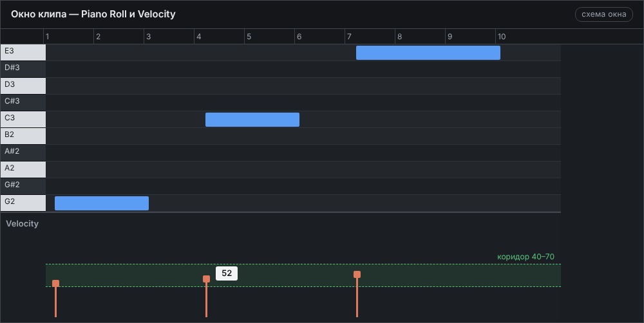644x323 pixels.
Task: Click the C3 piano key
Action: coord(23,120)
